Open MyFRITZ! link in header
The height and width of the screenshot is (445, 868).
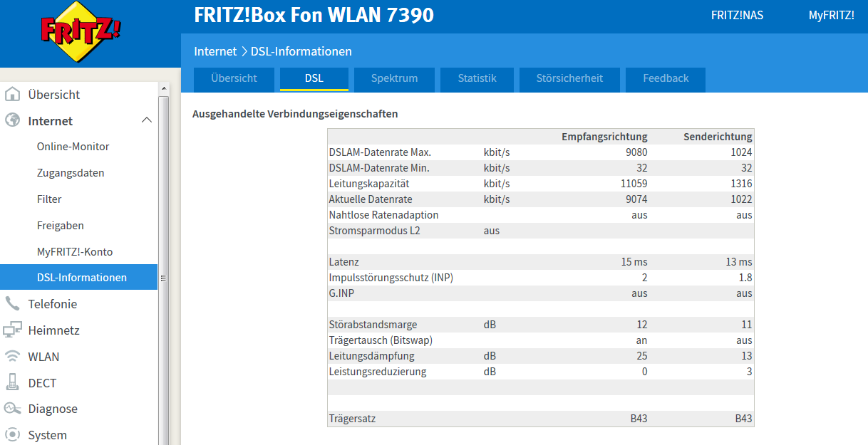tap(831, 15)
